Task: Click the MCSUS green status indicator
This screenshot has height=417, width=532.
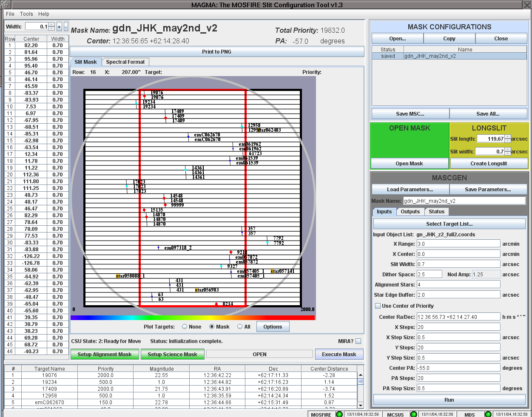Action: point(413,414)
